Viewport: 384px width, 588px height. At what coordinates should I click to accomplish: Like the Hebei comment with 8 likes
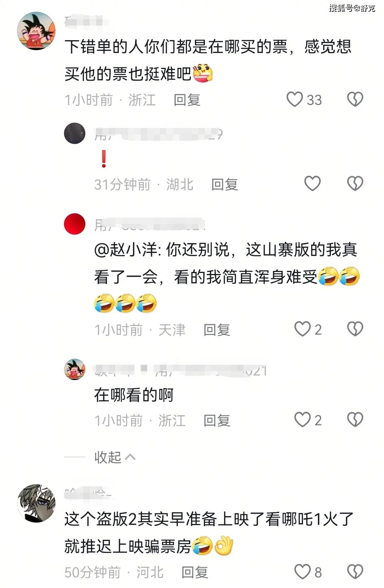pyautogui.click(x=303, y=572)
